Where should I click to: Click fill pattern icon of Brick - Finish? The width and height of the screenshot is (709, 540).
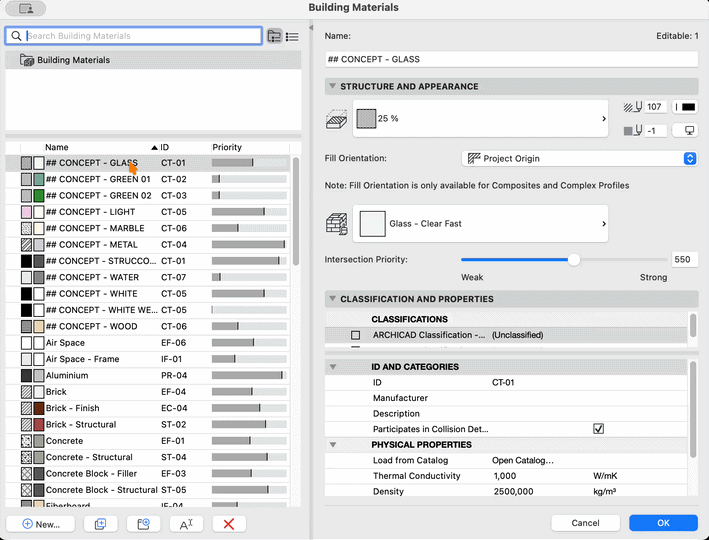pos(26,408)
